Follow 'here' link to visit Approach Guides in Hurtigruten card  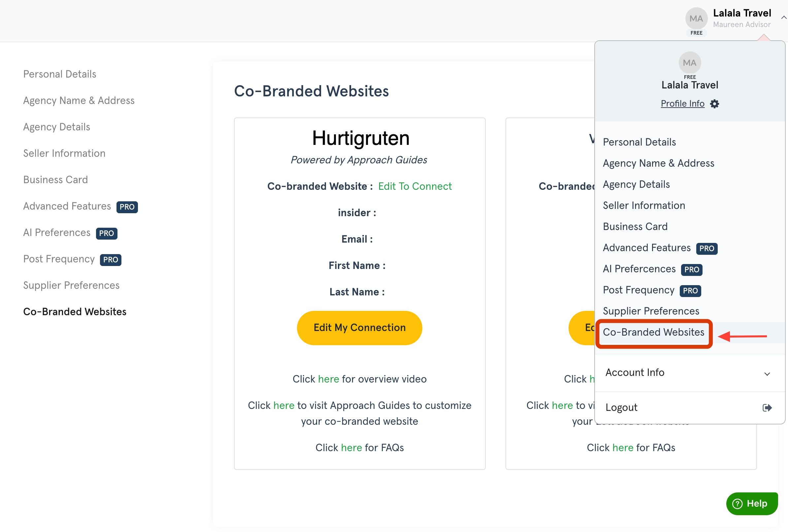pos(283,405)
